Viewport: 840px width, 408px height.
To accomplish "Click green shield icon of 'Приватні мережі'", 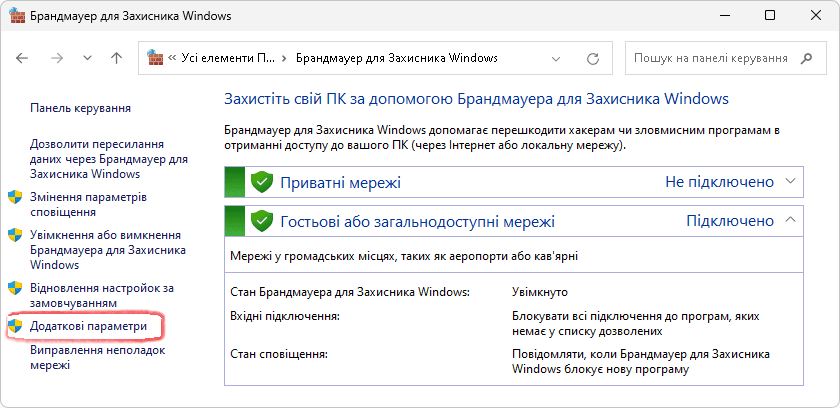I will 262,183.
